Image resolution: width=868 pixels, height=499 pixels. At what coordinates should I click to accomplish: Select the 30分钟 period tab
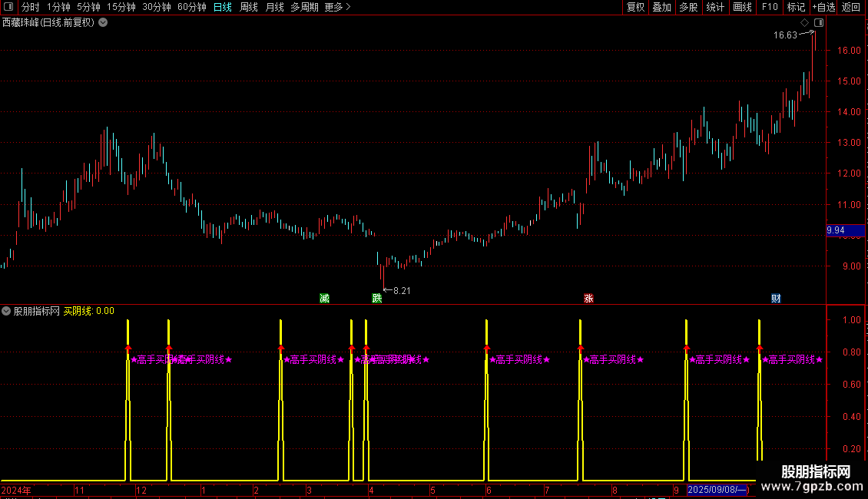157,7
